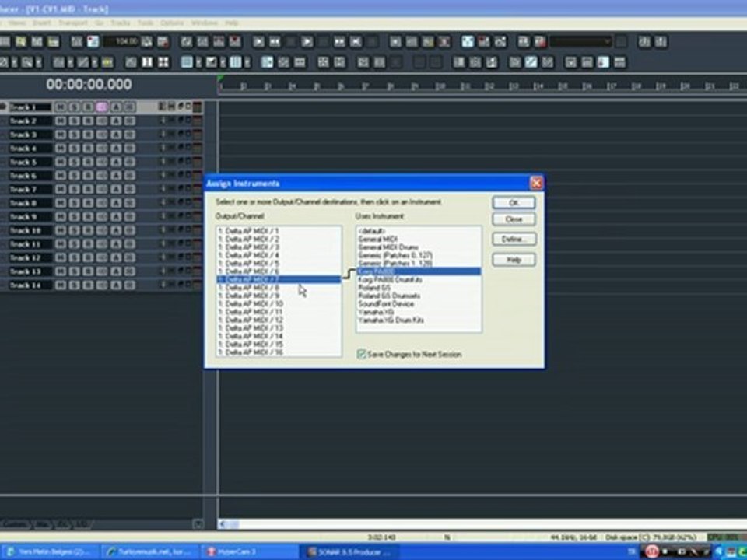Open HyperCam 3 from the taskbar
The image size is (747, 560).
(x=249, y=552)
